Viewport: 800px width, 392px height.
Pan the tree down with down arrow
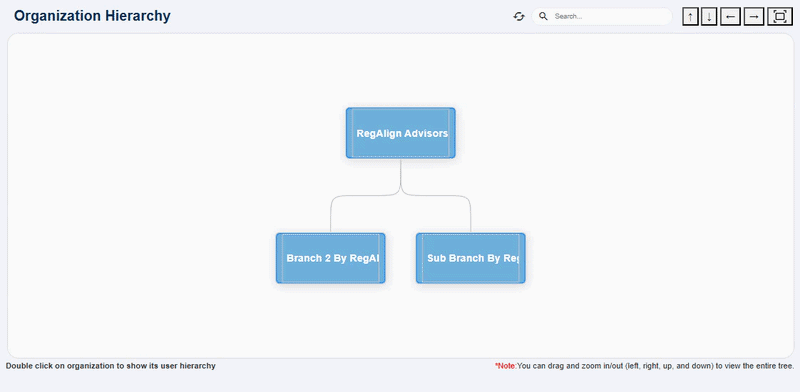click(709, 16)
